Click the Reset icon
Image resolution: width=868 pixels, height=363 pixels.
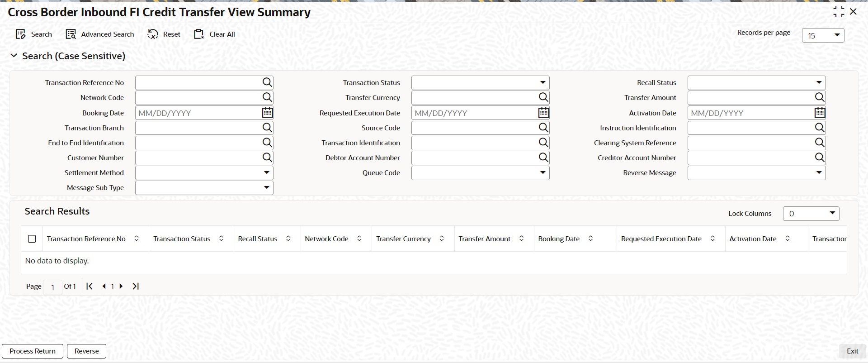tap(153, 34)
